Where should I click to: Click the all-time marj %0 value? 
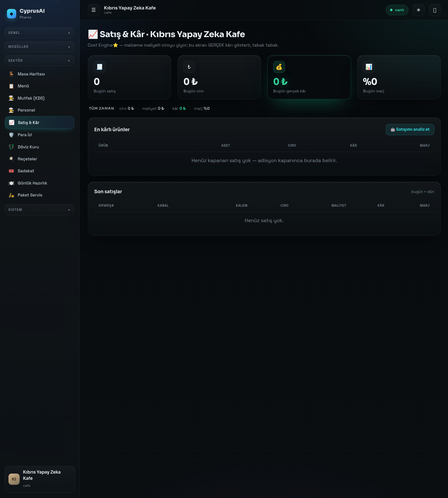(x=207, y=108)
